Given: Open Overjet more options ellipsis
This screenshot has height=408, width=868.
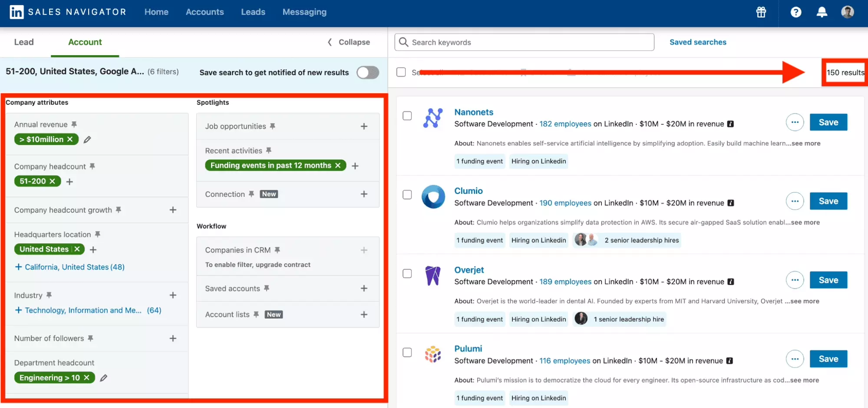Looking at the screenshot, I should 795,280.
